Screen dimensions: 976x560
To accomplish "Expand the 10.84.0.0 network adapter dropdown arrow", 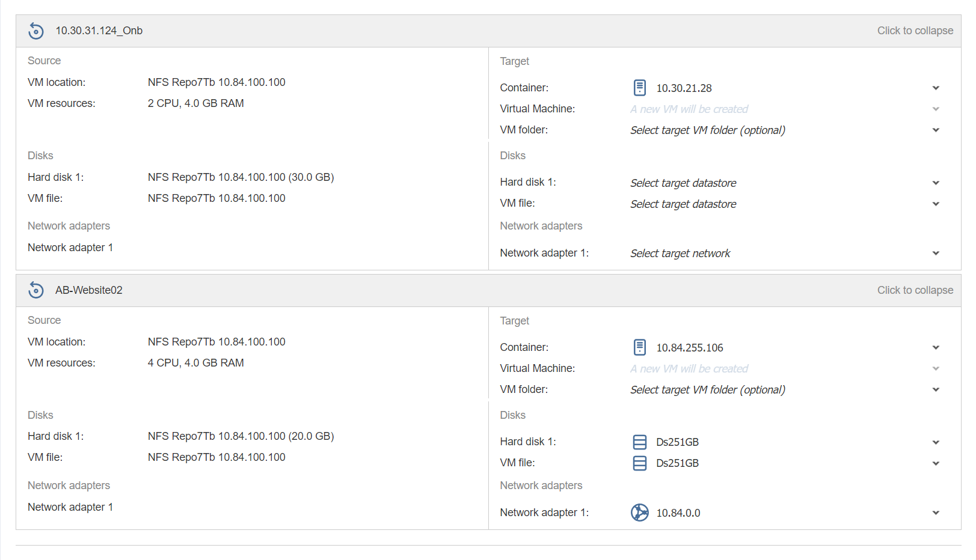I will [936, 513].
